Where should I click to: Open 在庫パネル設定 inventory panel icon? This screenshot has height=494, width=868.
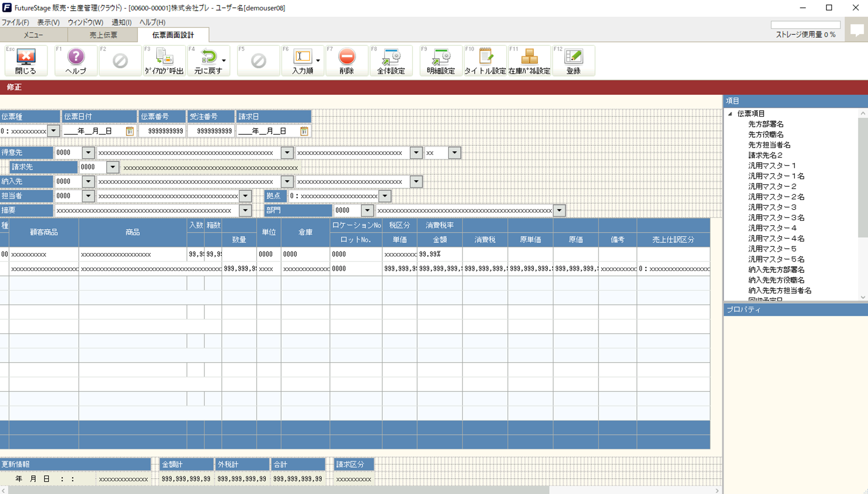pos(529,60)
